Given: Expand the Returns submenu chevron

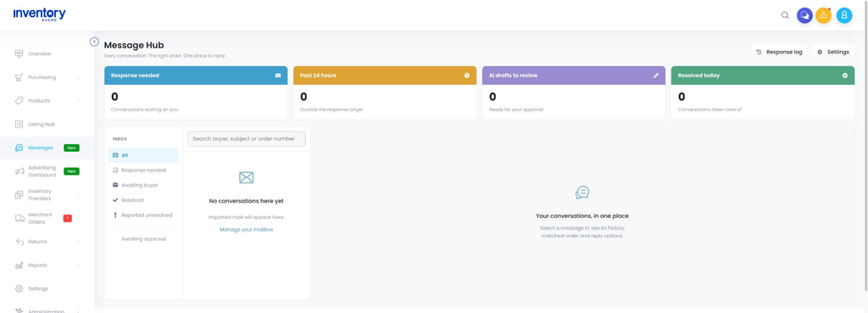Looking at the screenshot, I should [x=78, y=242].
